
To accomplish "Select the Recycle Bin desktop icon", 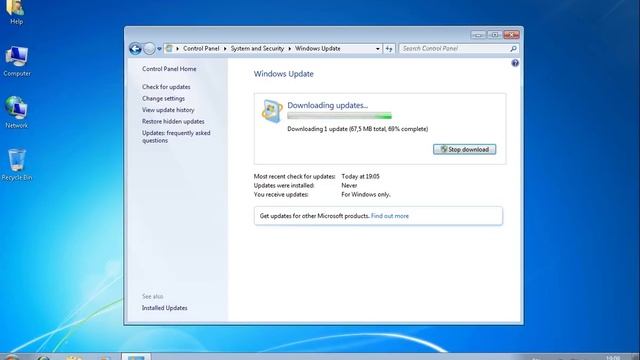I will 17,165.
